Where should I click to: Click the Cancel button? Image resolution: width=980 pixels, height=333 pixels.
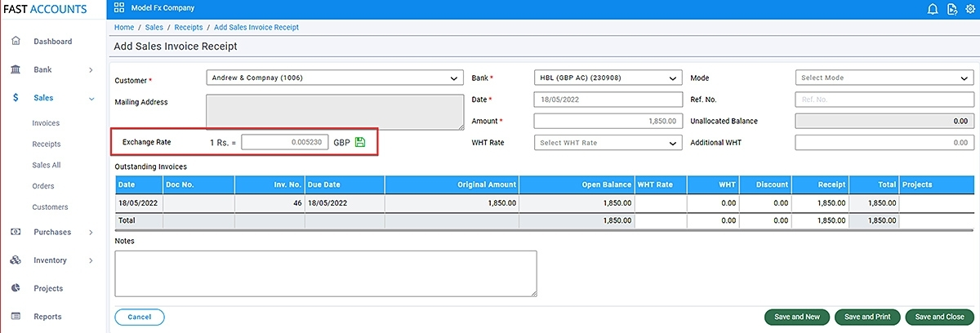(140, 317)
